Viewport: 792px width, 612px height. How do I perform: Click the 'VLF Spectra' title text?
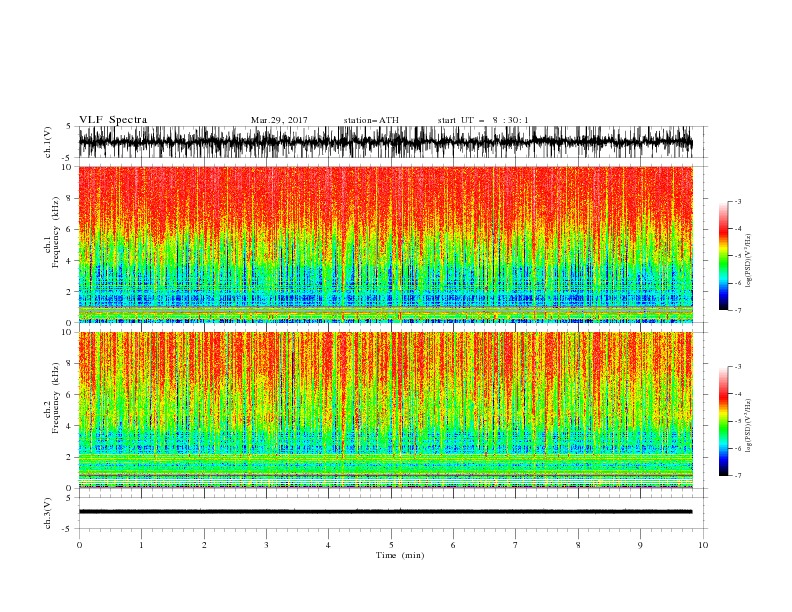[113, 120]
